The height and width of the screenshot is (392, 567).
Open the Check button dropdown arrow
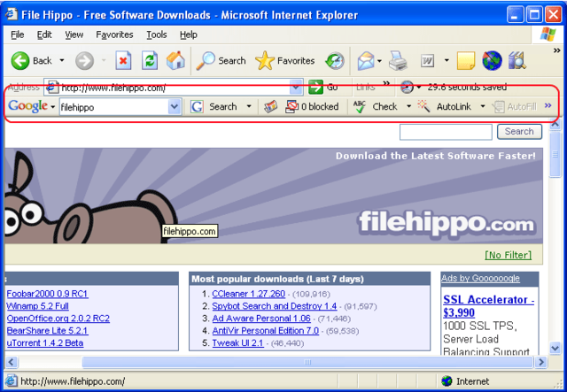(x=408, y=106)
